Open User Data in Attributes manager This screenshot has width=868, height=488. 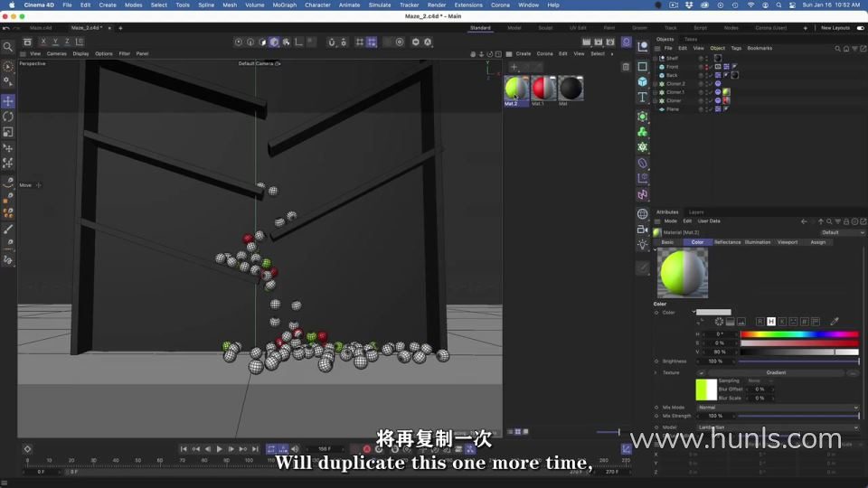tap(709, 221)
